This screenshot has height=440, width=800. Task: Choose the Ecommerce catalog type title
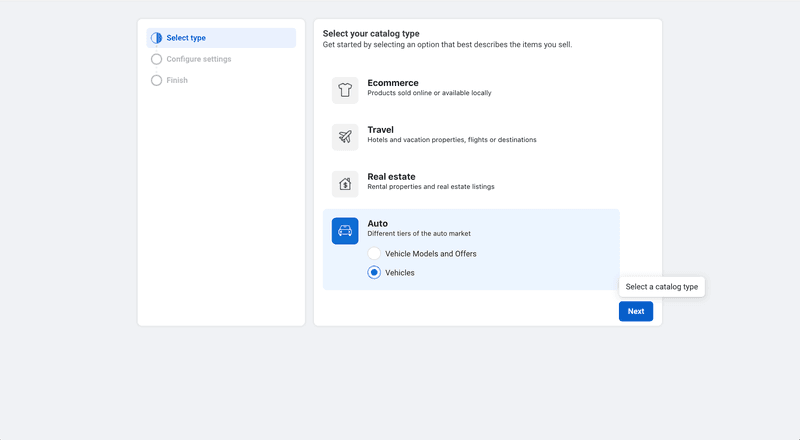click(x=393, y=83)
